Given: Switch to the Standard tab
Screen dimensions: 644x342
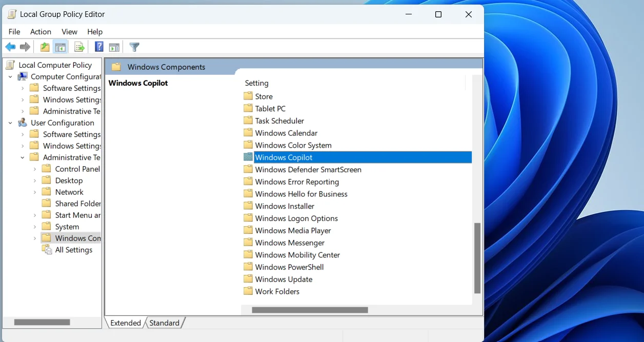Looking at the screenshot, I should click(165, 323).
